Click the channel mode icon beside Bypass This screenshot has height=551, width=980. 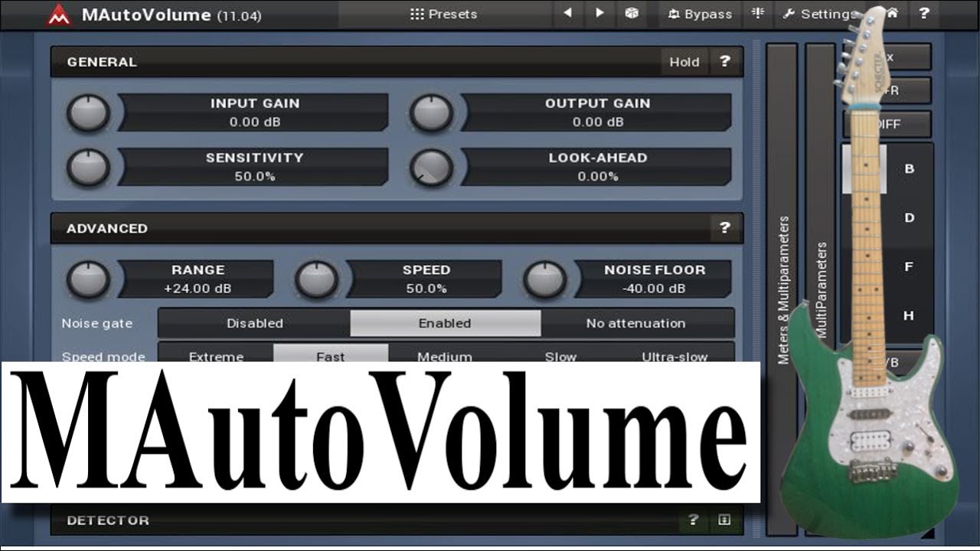758,13
